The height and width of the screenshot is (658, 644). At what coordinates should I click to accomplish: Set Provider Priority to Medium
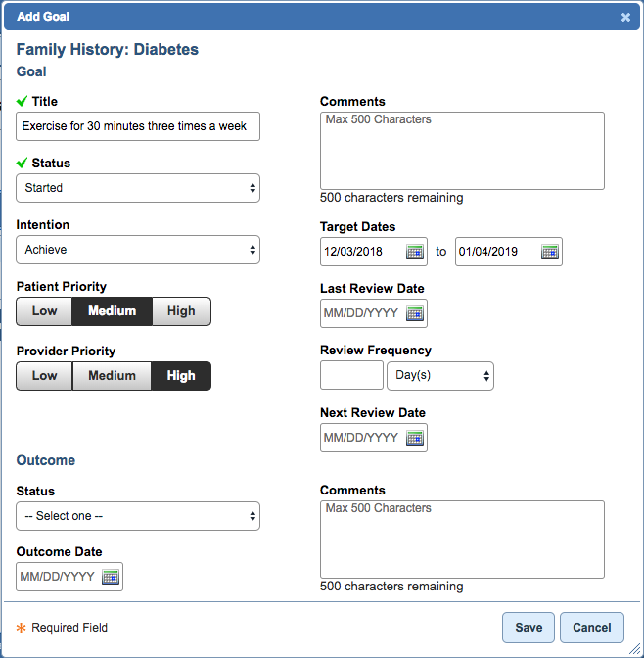pyautogui.click(x=112, y=376)
